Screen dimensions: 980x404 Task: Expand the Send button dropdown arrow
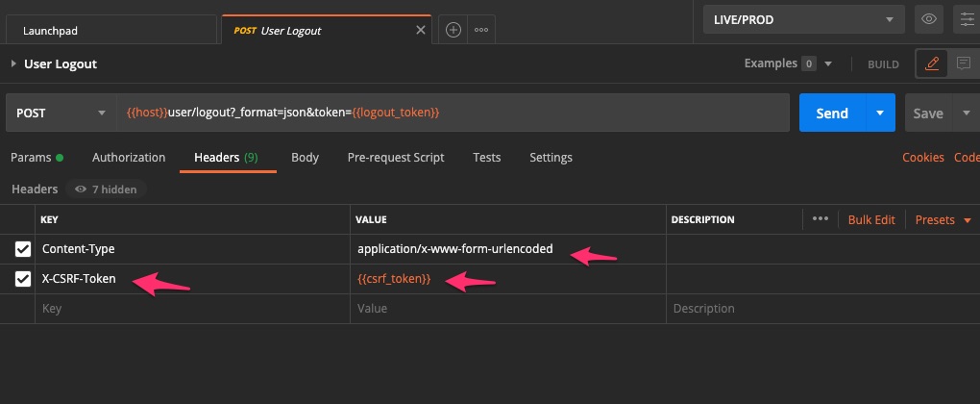pyautogui.click(x=879, y=113)
